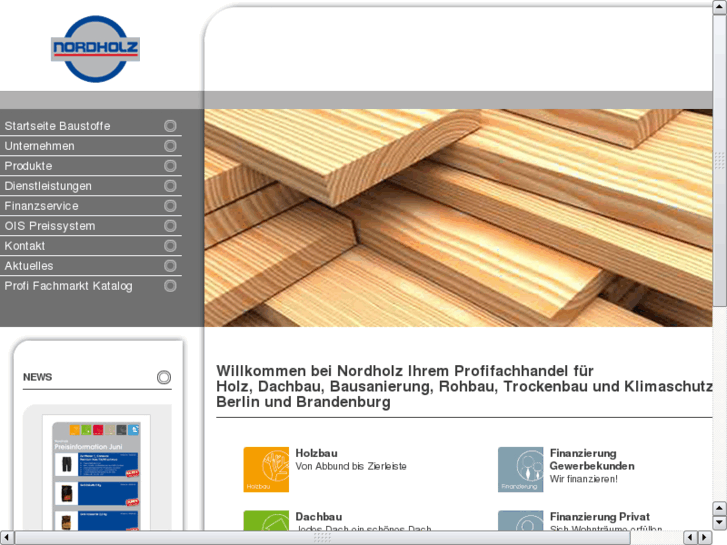The width and height of the screenshot is (727, 545).
Task: Open the Holzbau heading link
Action: point(316,453)
